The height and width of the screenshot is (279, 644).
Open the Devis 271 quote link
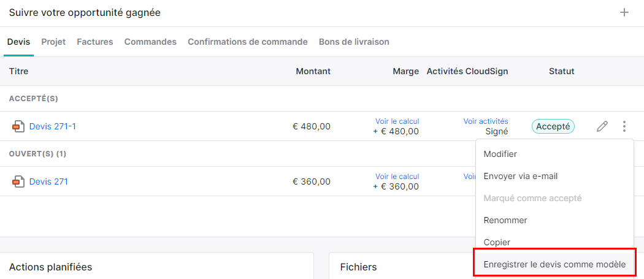(x=48, y=182)
